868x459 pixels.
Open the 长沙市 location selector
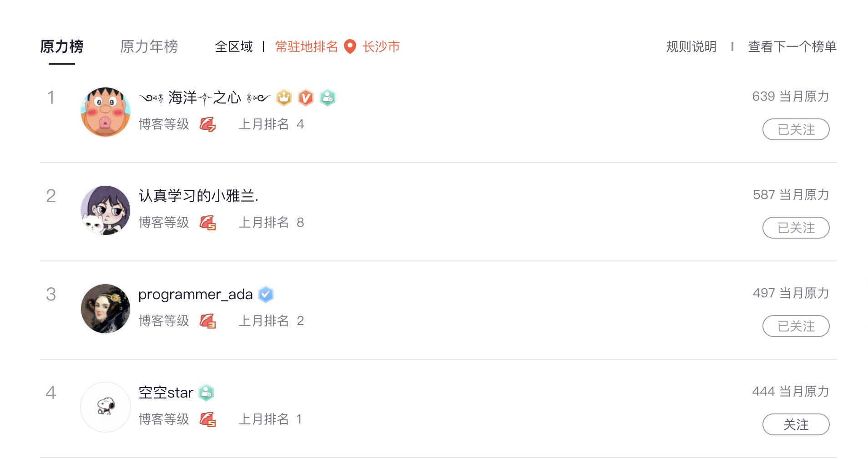click(x=381, y=46)
